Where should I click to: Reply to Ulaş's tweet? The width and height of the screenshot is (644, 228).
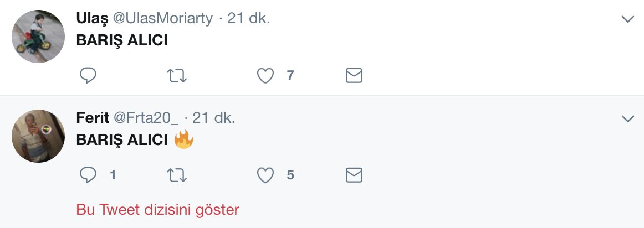pyautogui.click(x=88, y=75)
